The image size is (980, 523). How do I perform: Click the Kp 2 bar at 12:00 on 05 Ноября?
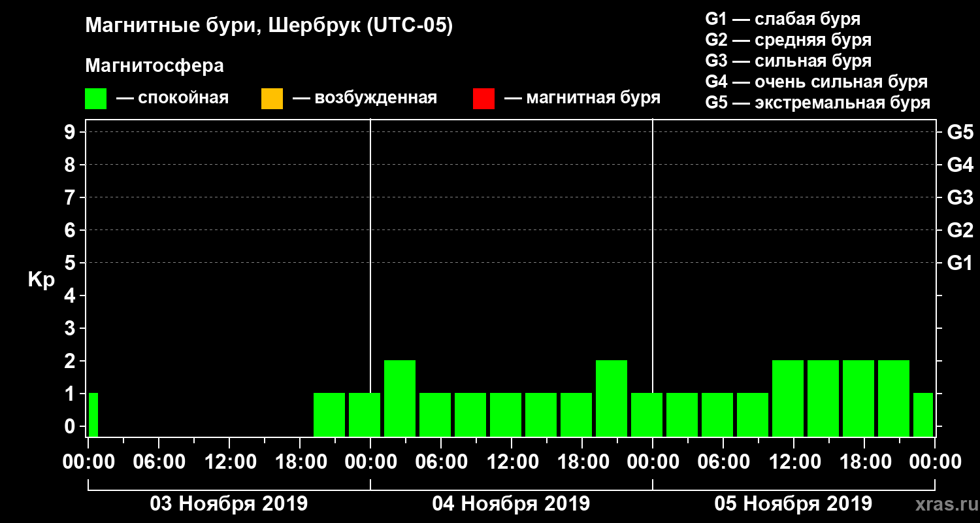[788, 398]
